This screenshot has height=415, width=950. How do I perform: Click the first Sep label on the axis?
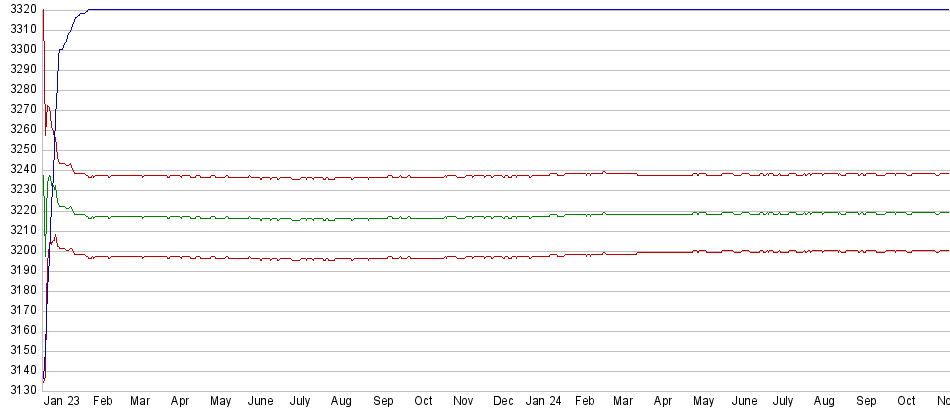click(x=383, y=401)
